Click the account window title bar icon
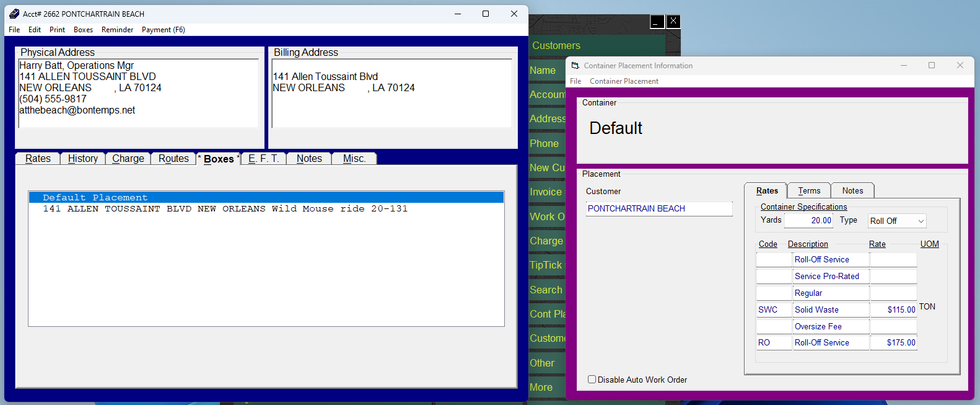 pyautogui.click(x=14, y=14)
